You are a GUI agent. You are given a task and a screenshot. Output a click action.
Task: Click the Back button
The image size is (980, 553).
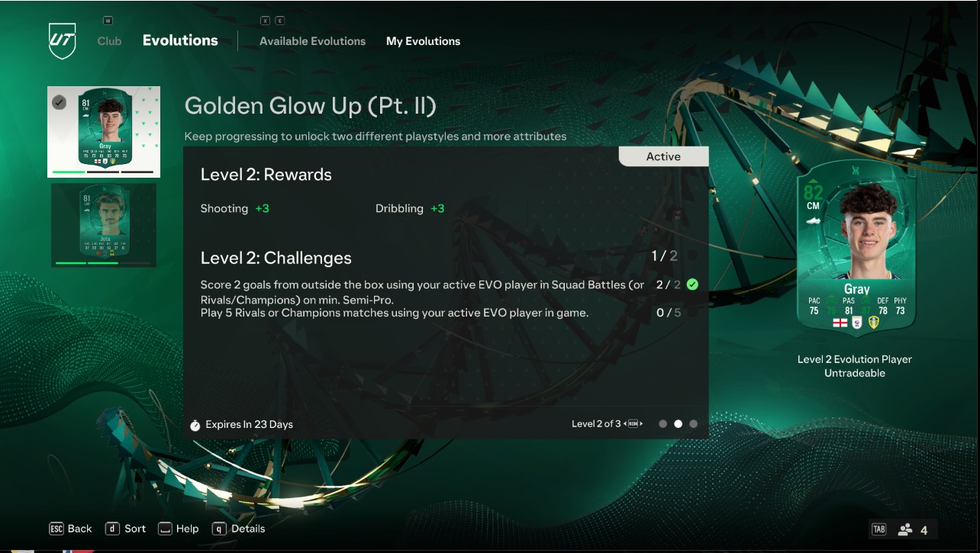70,529
